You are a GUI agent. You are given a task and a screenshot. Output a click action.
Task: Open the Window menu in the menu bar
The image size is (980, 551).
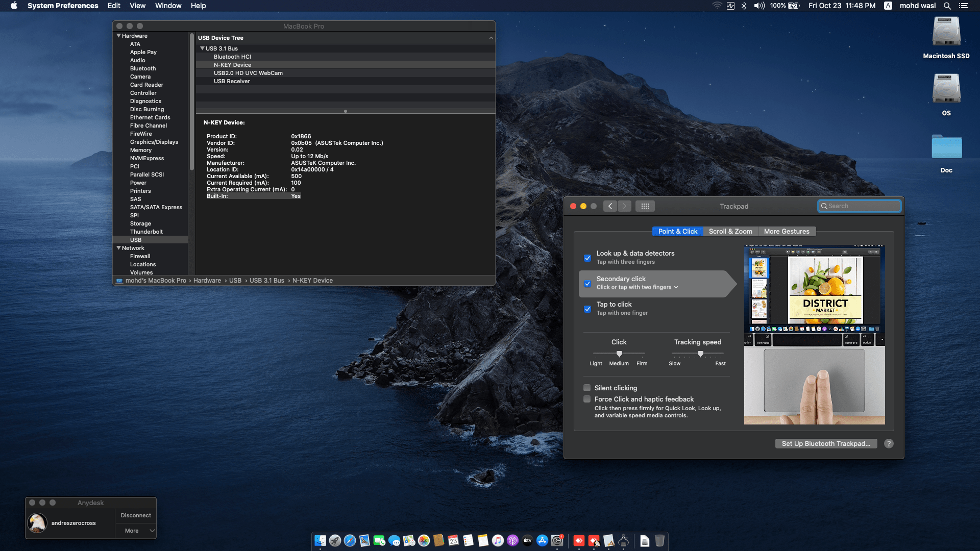(168, 6)
